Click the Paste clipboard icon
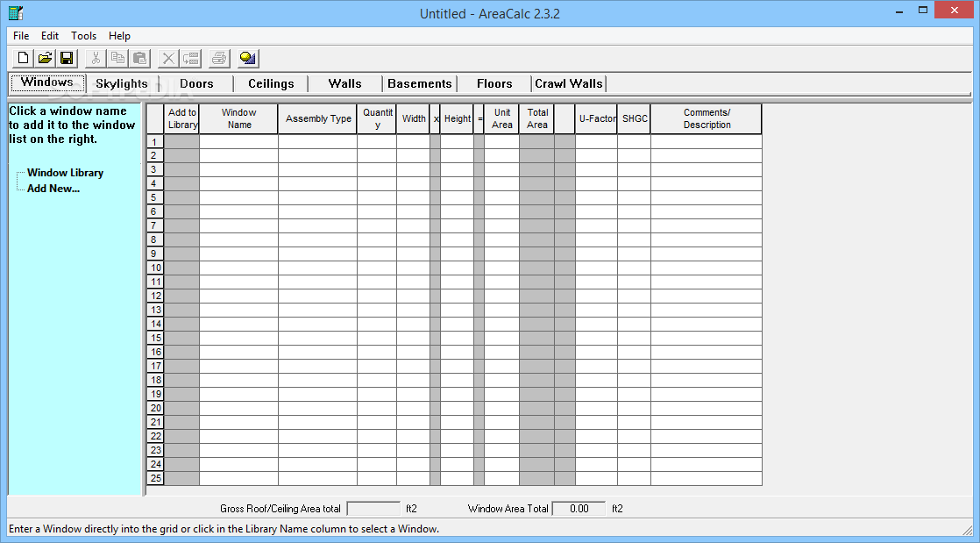The height and width of the screenshot is (543, 980). [x=140, y=58]
